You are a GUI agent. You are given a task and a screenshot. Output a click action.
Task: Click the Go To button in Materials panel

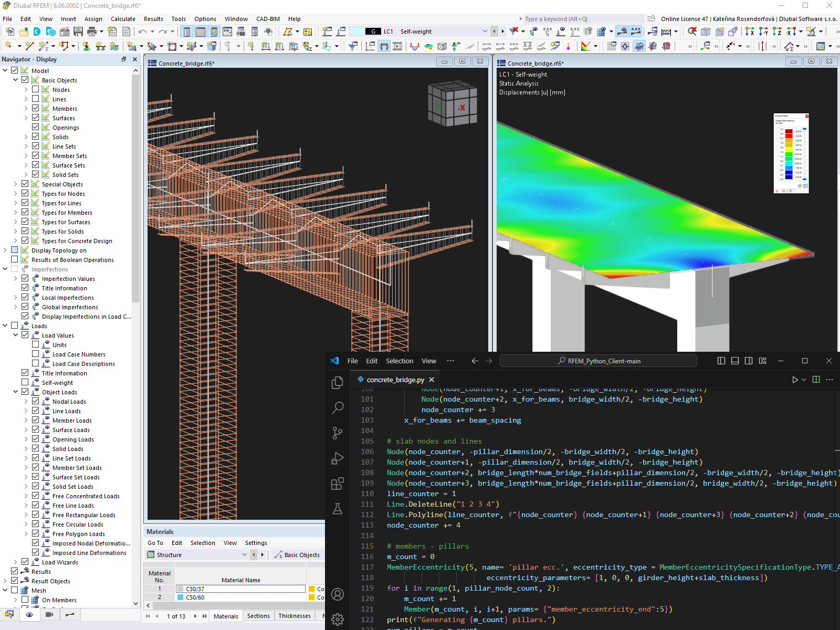(155, 542)
